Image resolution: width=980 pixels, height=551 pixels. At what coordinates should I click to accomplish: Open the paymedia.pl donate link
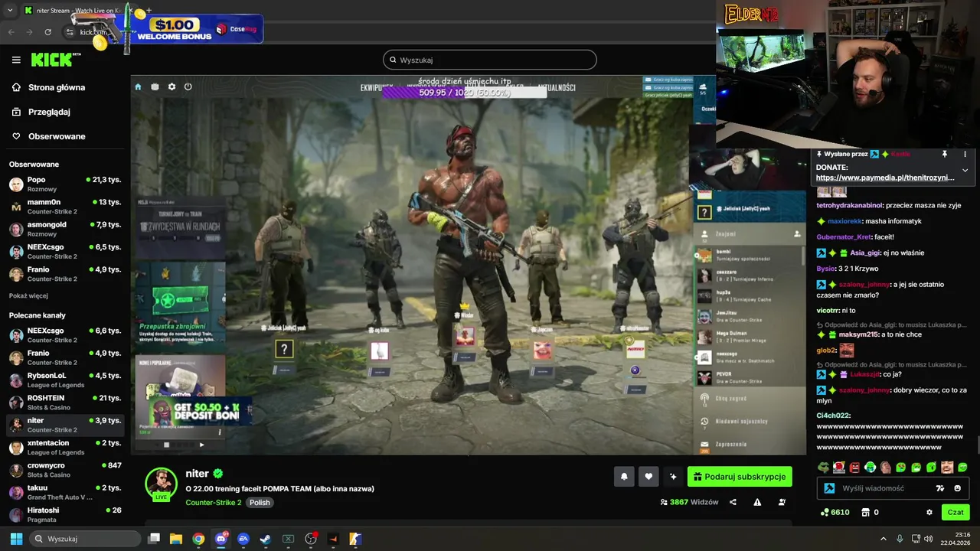tap(885, 178)
